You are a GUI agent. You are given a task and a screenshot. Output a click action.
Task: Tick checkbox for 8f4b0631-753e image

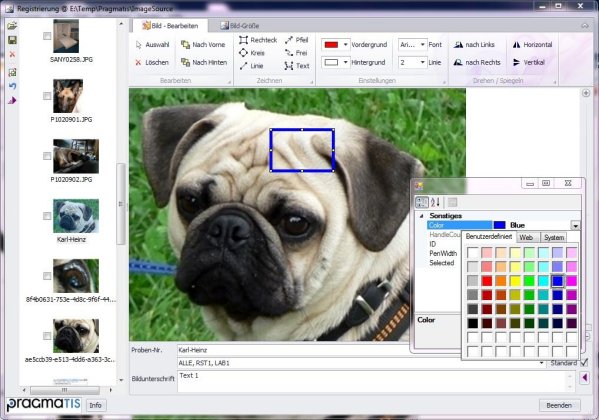pyautogui.click(x=47, y=276)
